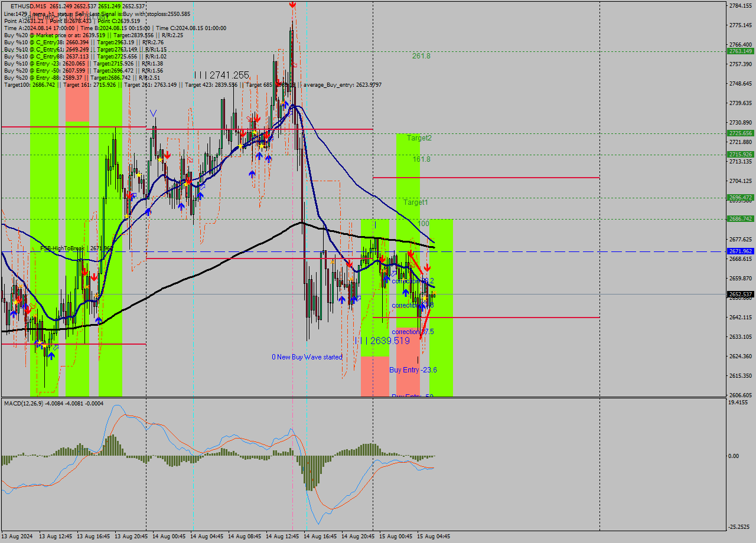The width and height of the screenshot is (756, 543).
Task: Select the 261.8 Fibonacci level label
Action: tap(421, 56)
